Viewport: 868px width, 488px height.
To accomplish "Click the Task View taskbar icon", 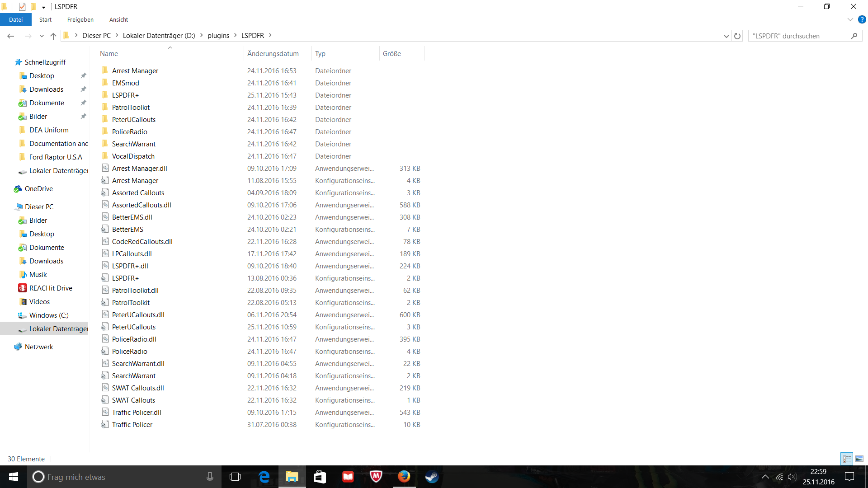I will (235, 477).
